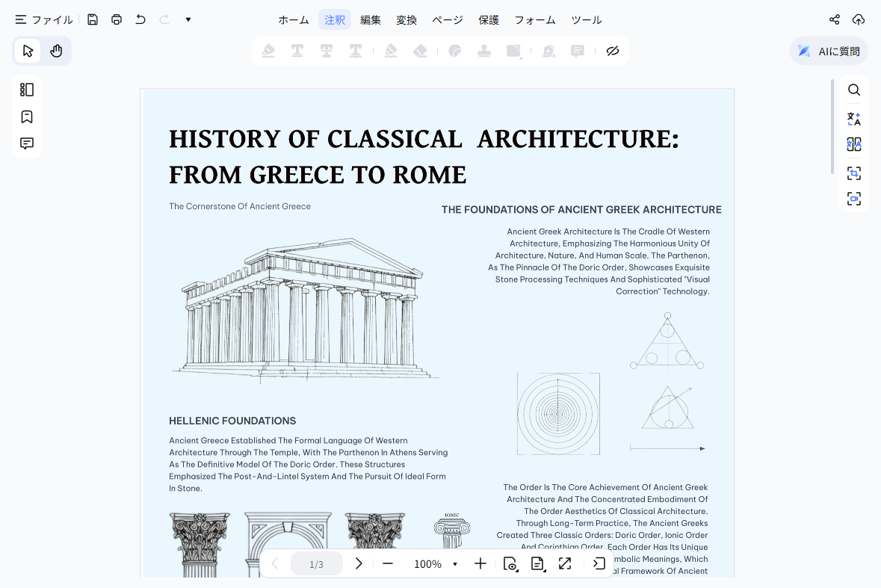This screenshot has height=588, width=881.
Task: Open the comments panel icon
Action: click(x=27, y=143)
